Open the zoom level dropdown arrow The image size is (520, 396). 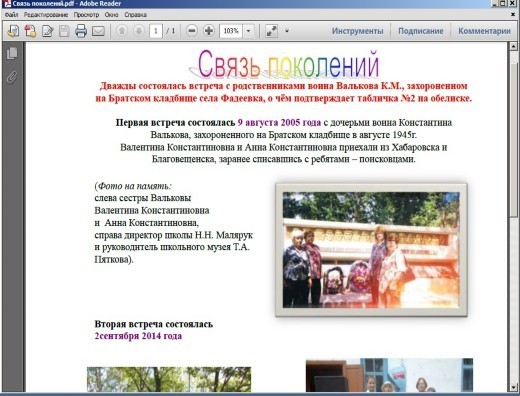(248, 31)
